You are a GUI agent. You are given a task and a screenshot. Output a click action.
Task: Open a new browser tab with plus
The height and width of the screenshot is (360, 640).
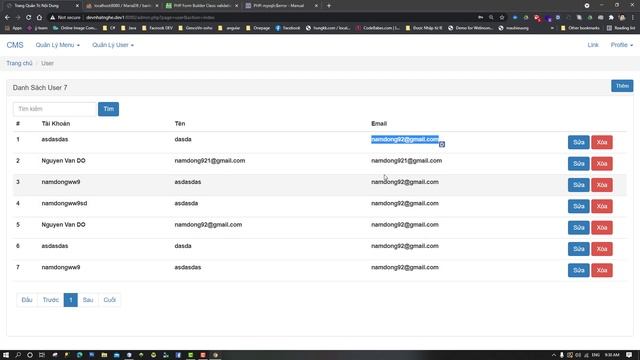click(x=329, y=6)
